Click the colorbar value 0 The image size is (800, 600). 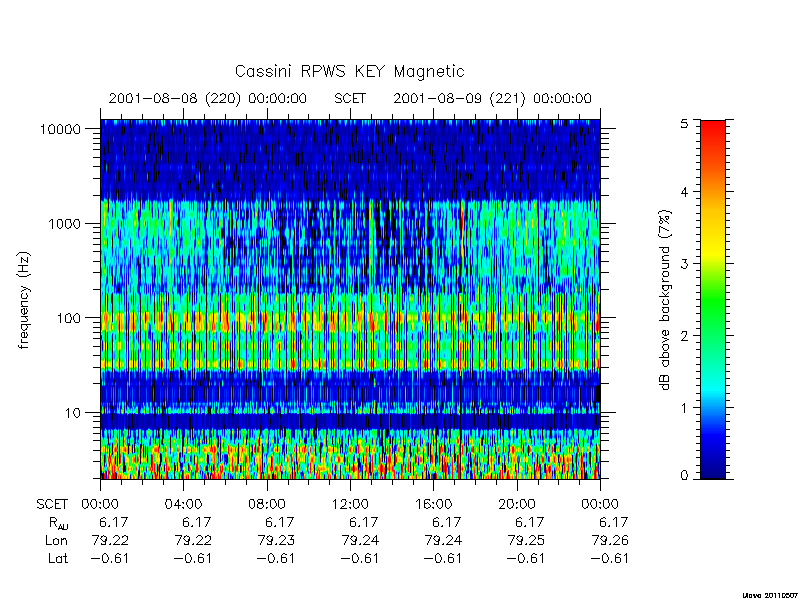pyautogui.click(x=684, y=476)
